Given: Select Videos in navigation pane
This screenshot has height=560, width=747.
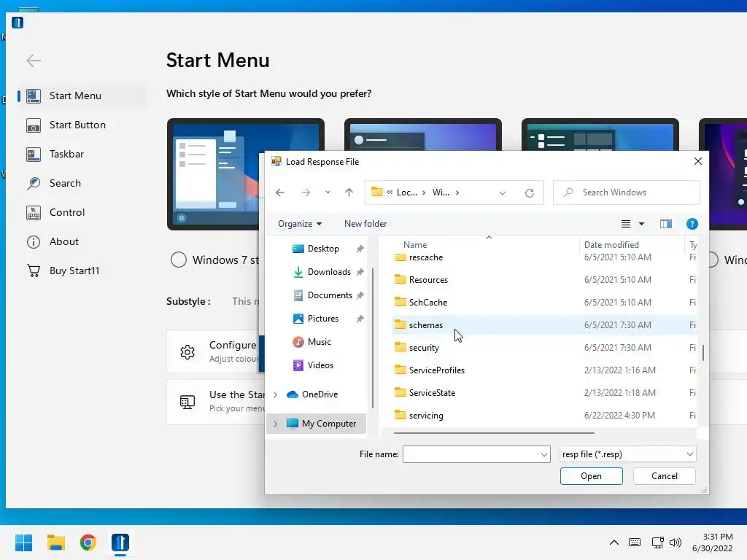Looking at the screenshot, I should pos(320,365).
